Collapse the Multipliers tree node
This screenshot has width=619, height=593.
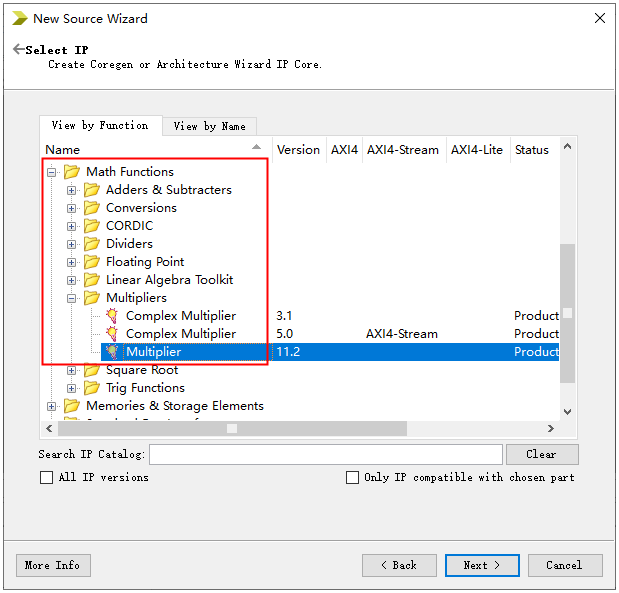tap(72, 298)
